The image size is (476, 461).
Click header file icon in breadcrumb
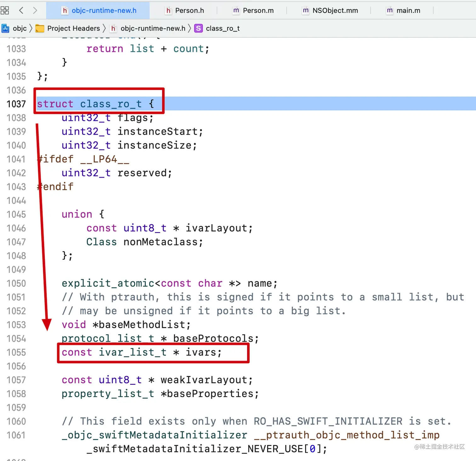tap(113, 28)
